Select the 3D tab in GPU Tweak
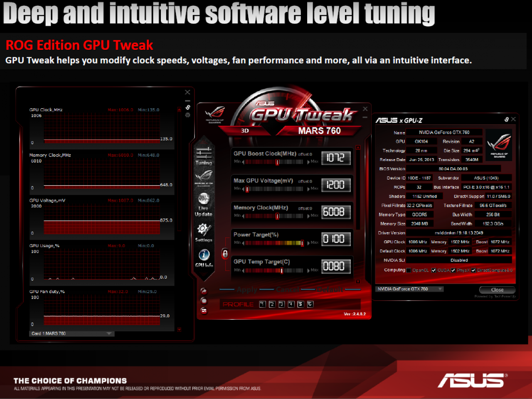 245,130
